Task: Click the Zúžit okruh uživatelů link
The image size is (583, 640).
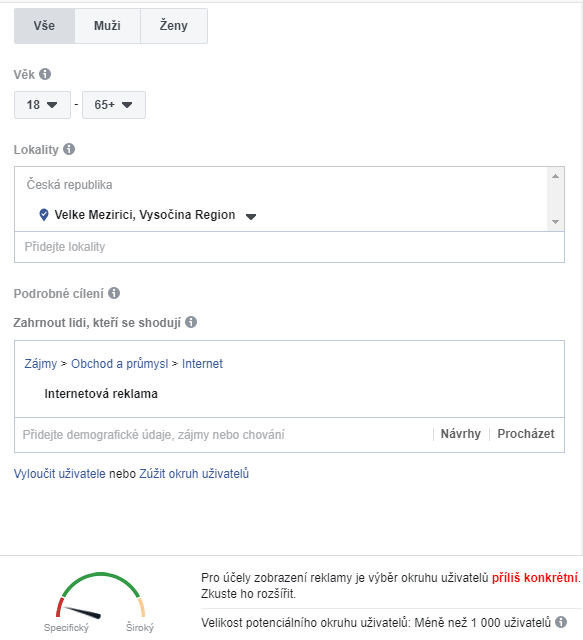Action: tap(194, 473)
